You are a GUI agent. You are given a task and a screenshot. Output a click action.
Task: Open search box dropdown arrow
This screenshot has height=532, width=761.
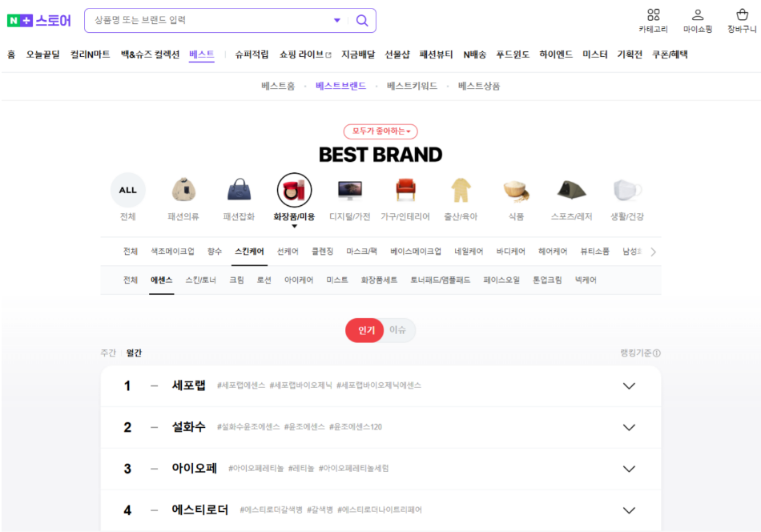336,20
